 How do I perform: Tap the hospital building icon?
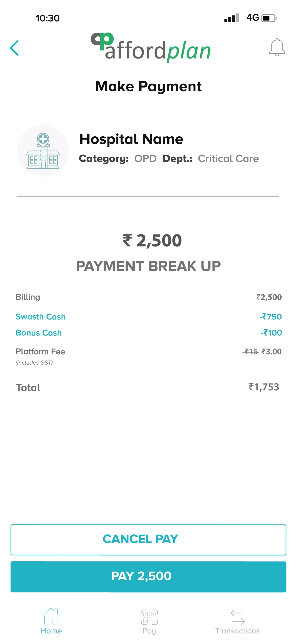(x=43, y=150)
